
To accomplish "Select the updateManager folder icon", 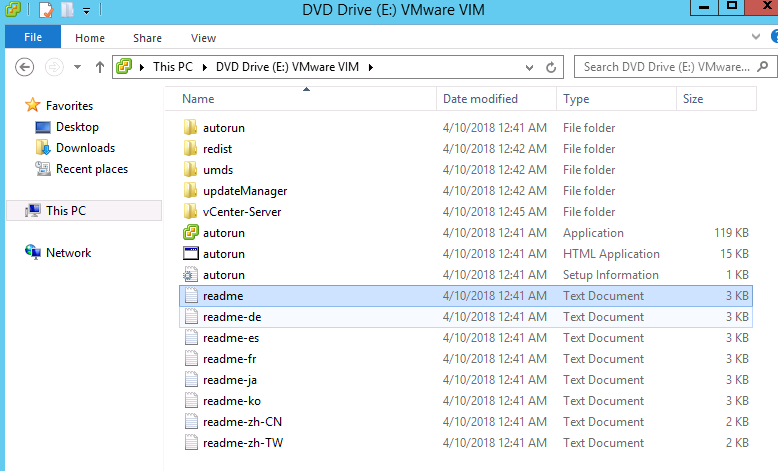I will pyautogui.click(x=190, y=191).
